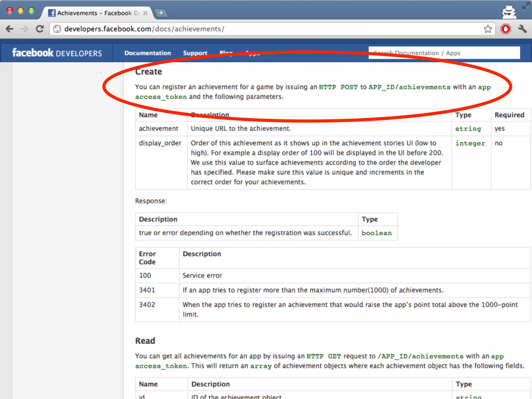This screenshot has height=399, width=532.
Task: Click the browser forward arrow
Action: point(25,29)
